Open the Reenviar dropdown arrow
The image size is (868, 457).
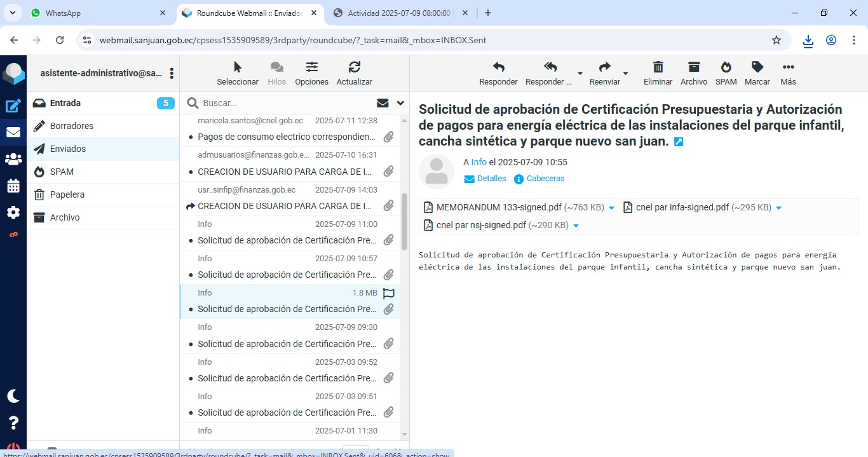pos(626,74)
